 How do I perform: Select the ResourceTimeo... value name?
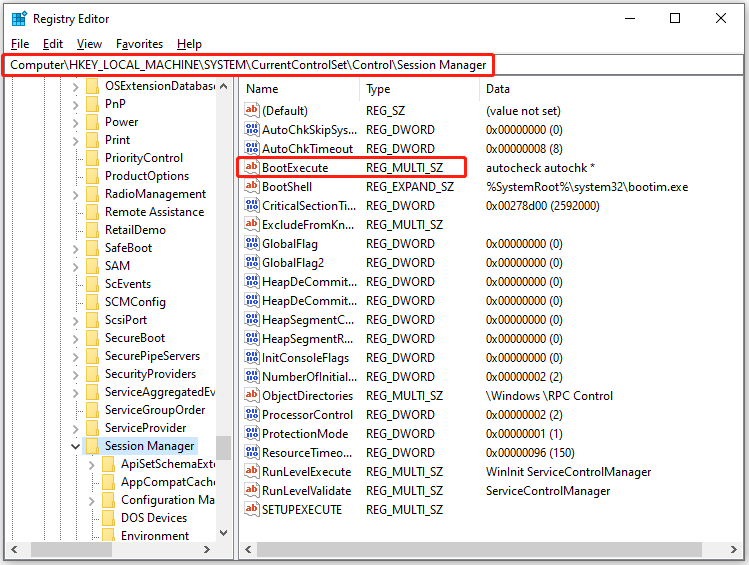(307, 453)
